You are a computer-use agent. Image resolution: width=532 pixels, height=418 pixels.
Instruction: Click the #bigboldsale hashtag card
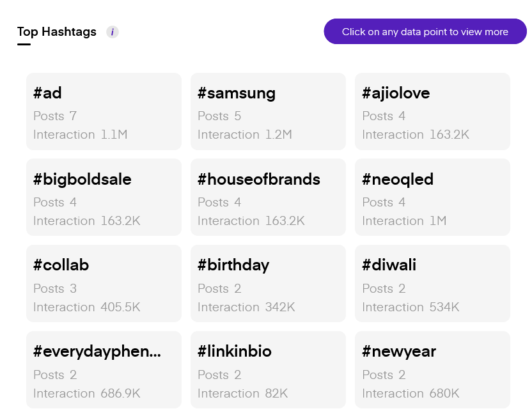point(104,197)
